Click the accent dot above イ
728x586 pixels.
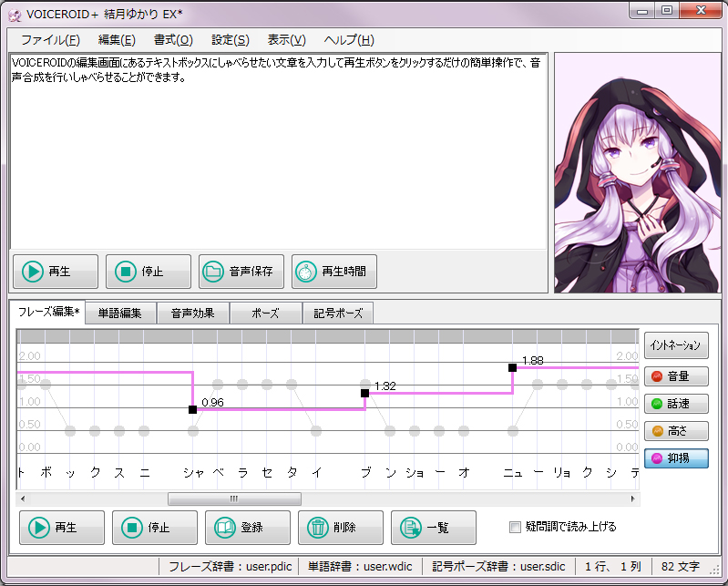tap(316, 431)
